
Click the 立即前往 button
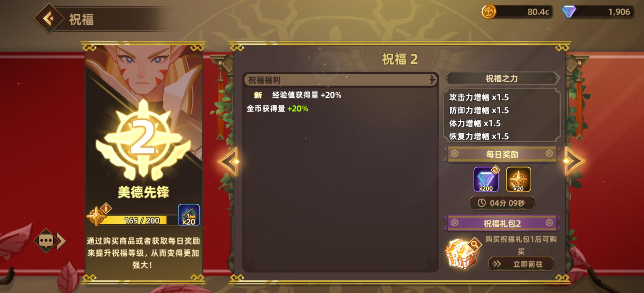pos(521,264)
